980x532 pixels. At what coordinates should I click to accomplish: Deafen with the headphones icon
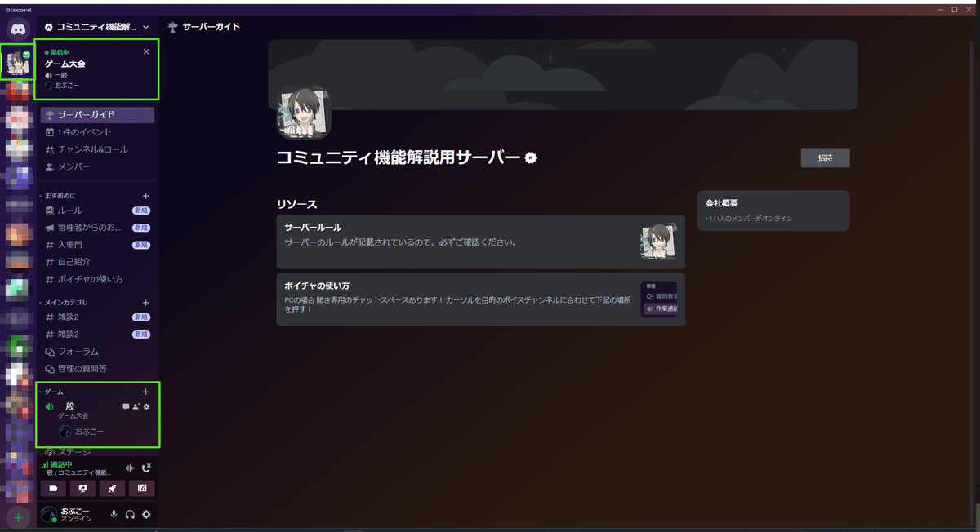[x=130, y=515]
